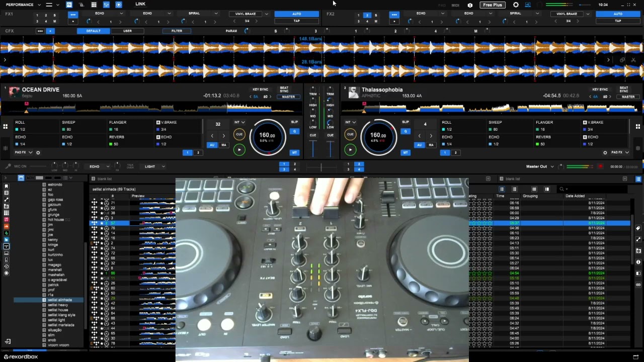Assign FX2 to deck 2
This screenshot has height=362, width=644.
pyautogui.click(x=367, y=16)
